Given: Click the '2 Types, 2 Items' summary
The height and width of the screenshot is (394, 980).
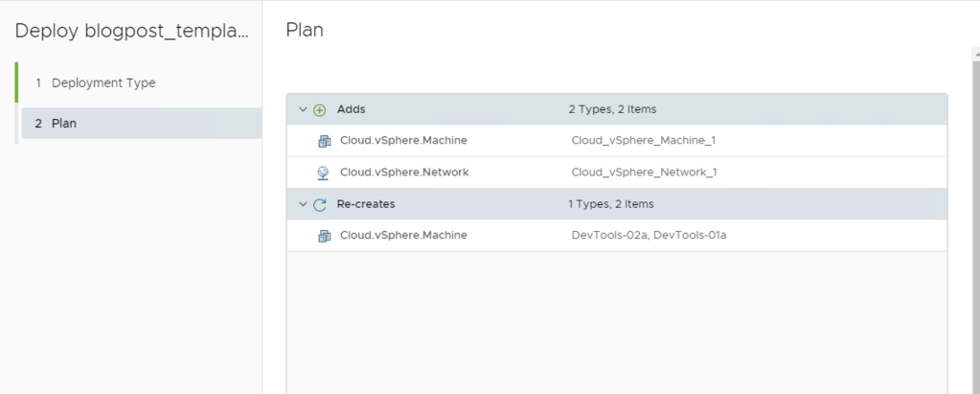Looking at the screenshot, I should tap(612, 110).
